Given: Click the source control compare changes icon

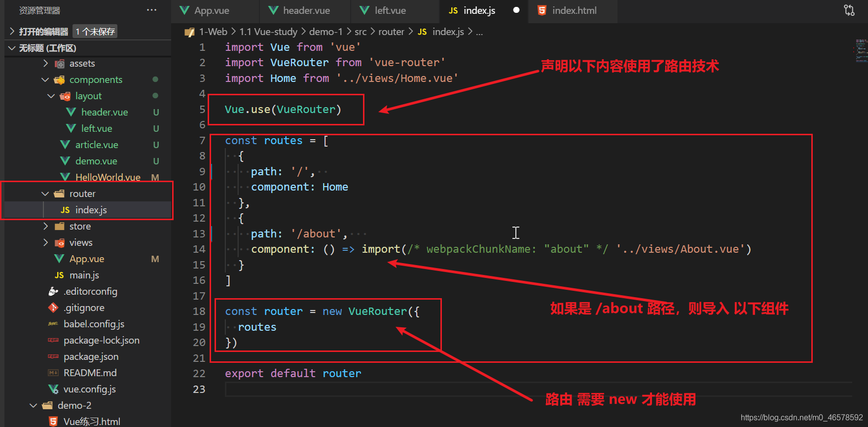Looking at the screenshot, I should 849,10.
